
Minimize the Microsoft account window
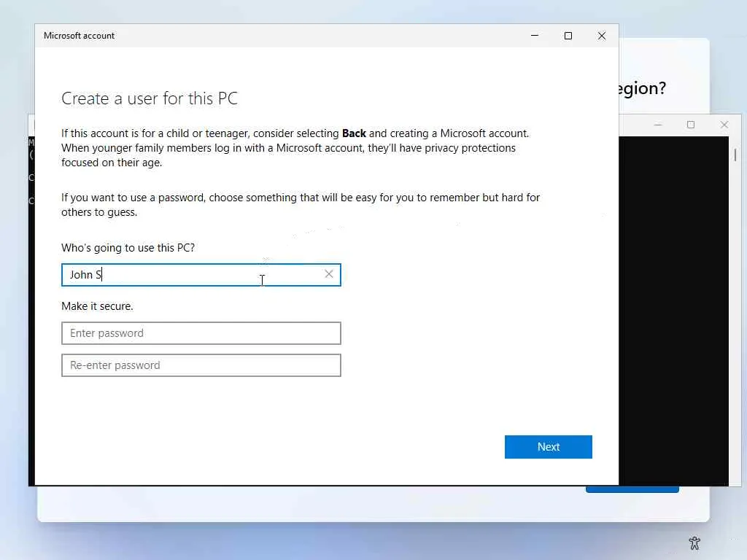tap(535, 36)
